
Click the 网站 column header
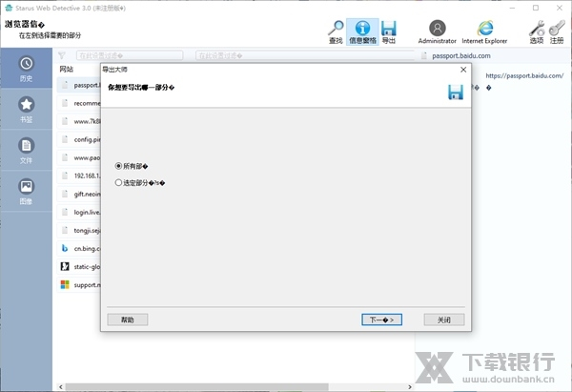click(67, 69)
